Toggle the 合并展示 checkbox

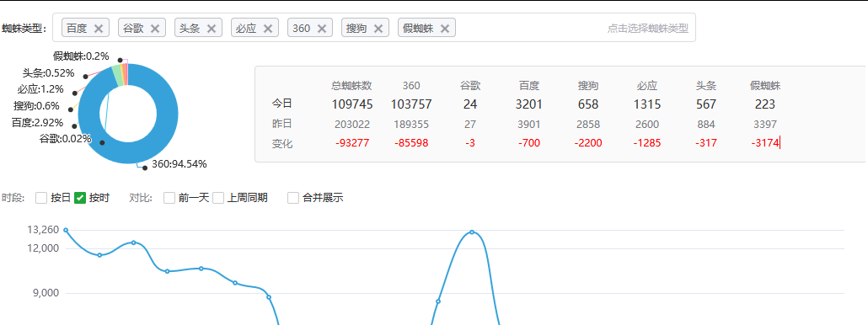point(293,198)
